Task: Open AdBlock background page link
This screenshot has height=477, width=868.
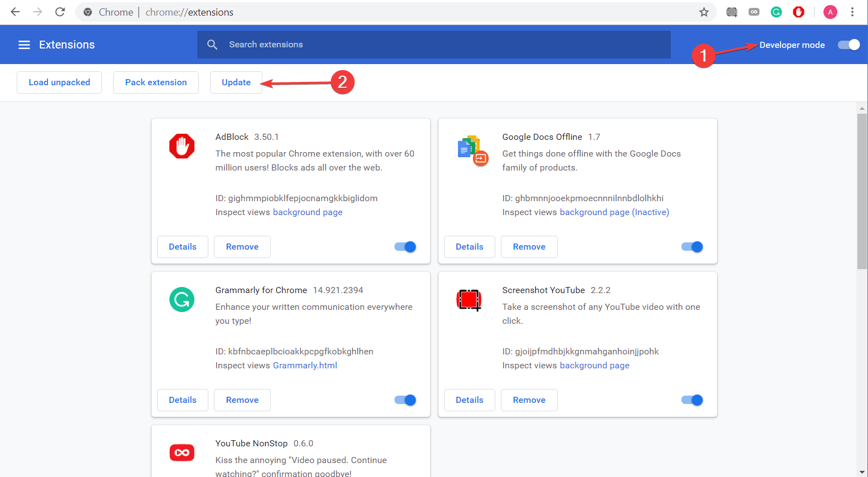Action: point(308,212)
